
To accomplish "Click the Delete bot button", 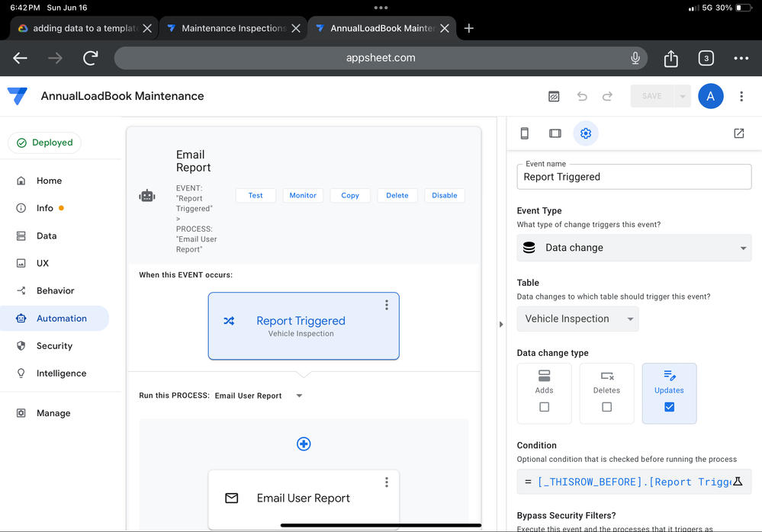I will click(x=397, y=195).
